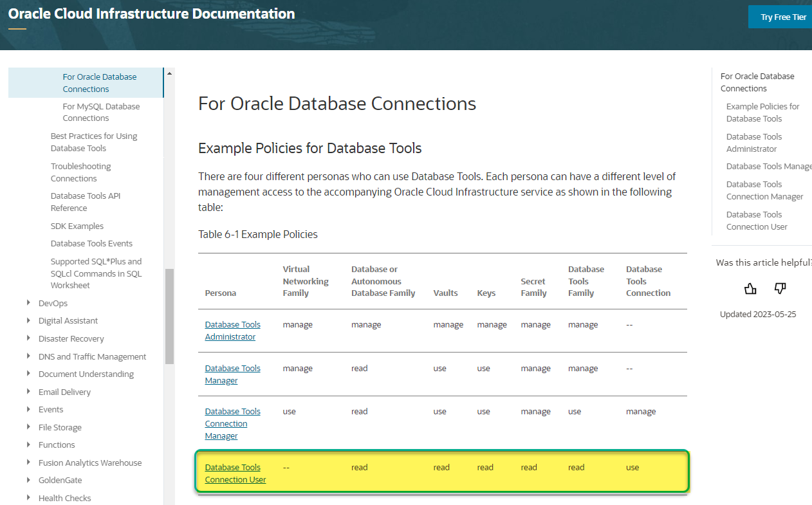
Task: Open Database Tools Administrator persona link
Action: click(x=232, y=331)
